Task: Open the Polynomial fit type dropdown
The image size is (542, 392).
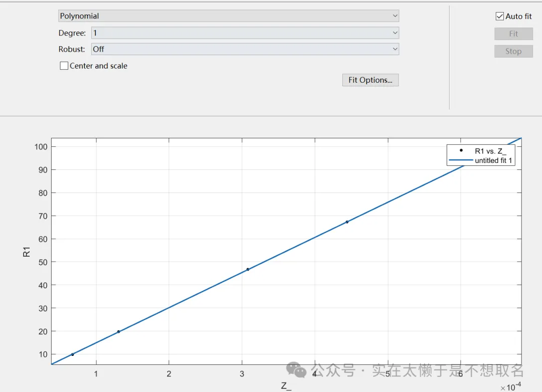Action: 228,16
